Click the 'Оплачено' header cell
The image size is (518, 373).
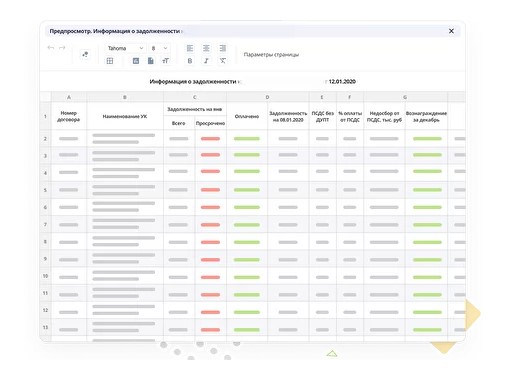[x=247, y=116]
